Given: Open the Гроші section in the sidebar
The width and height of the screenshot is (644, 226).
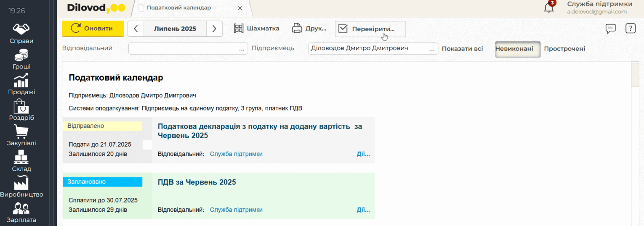Looking at the screenshot, I should coord(21,59).
